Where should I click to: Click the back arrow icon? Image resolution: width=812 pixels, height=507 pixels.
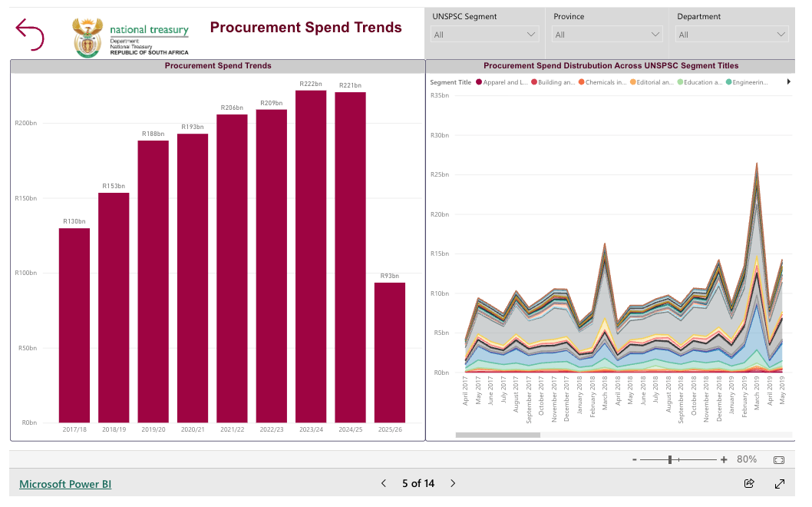30,35
